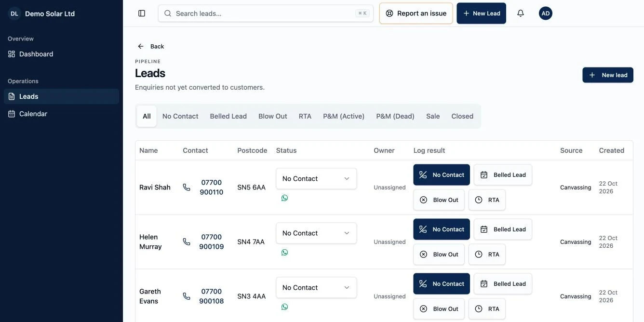
Task: Open WhatsApp icon in Helen Murray row
Action: tap(284, 252)
